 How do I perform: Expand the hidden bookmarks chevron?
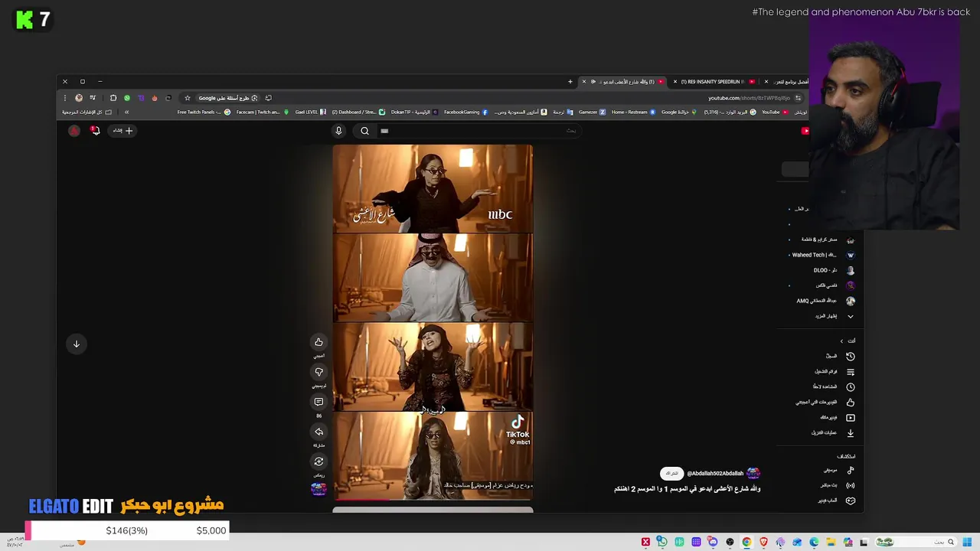(127, 112)
